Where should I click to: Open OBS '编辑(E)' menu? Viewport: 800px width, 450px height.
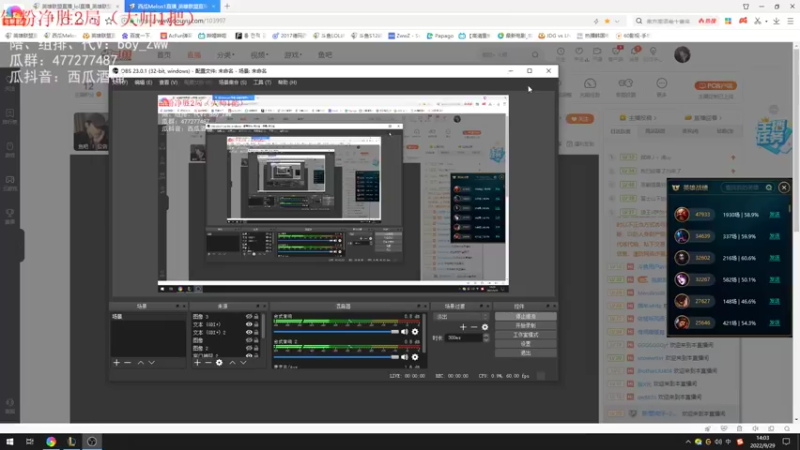pos(143,82)
